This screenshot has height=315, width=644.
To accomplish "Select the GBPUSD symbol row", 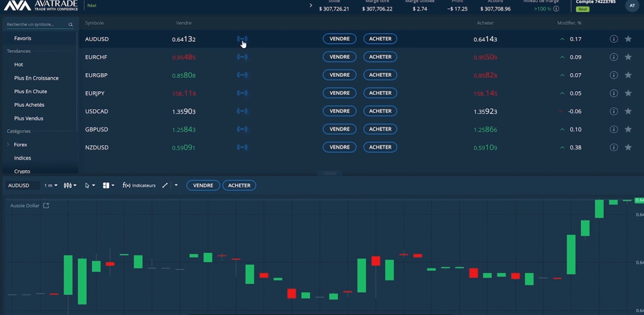I will pos(361,129).
